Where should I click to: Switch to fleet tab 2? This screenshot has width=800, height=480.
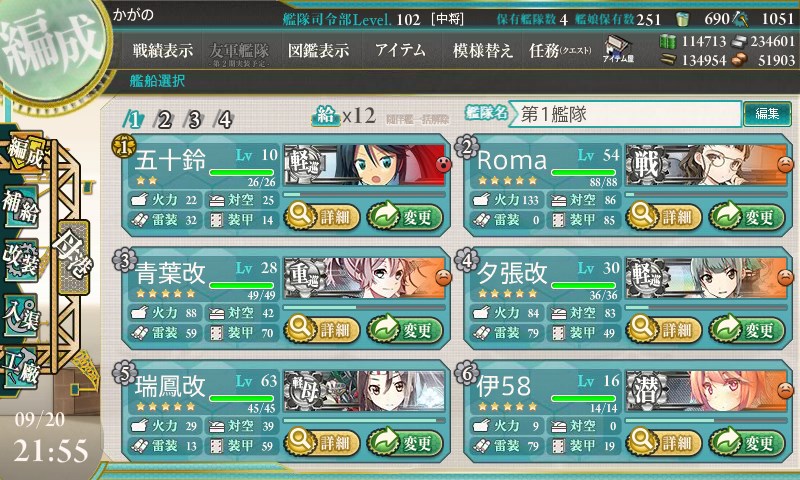(x=164, y=120)
